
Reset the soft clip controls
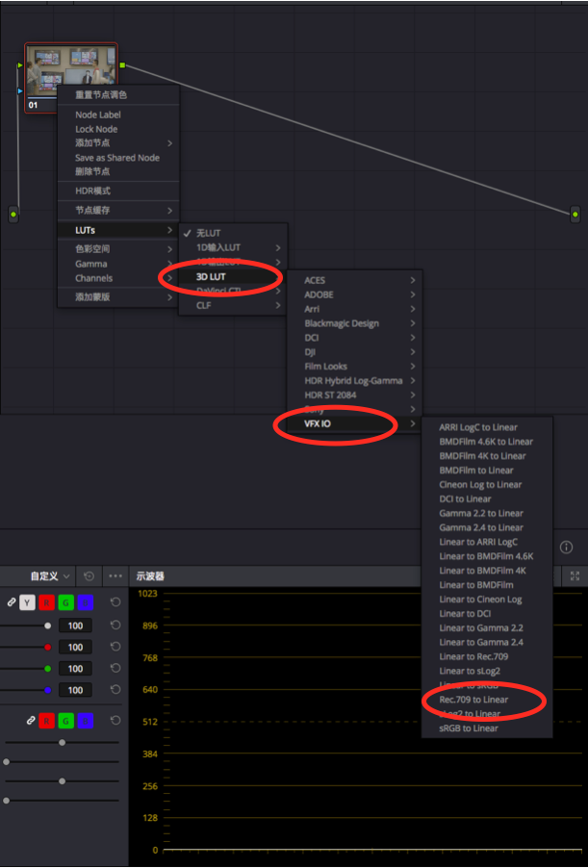[115, 720]
